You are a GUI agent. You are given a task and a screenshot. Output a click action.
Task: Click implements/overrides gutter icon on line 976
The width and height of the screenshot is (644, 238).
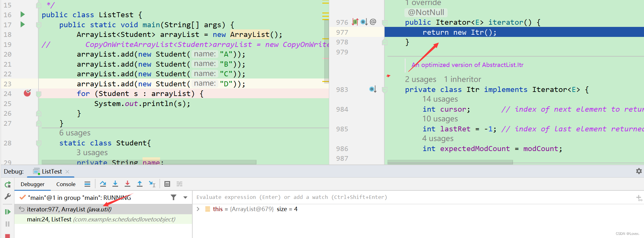point(355,22)
